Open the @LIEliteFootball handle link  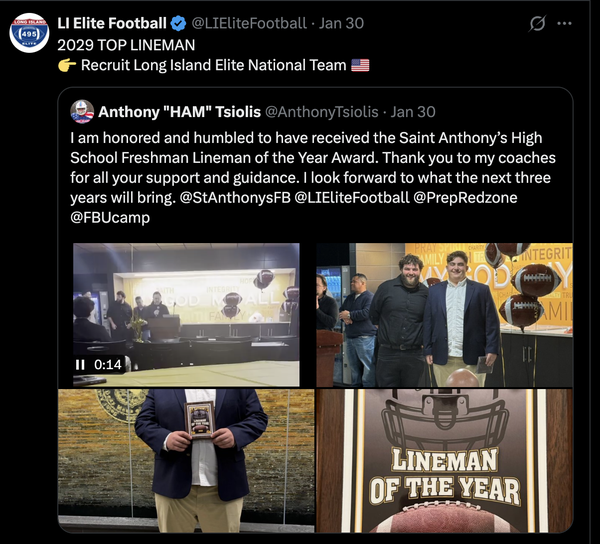(249, 23)
